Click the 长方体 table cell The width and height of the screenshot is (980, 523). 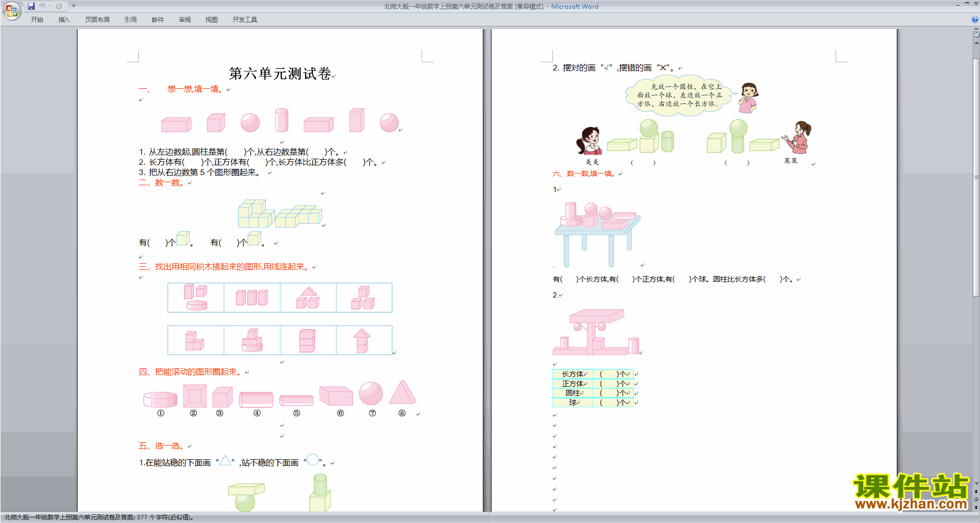point(573,374)
